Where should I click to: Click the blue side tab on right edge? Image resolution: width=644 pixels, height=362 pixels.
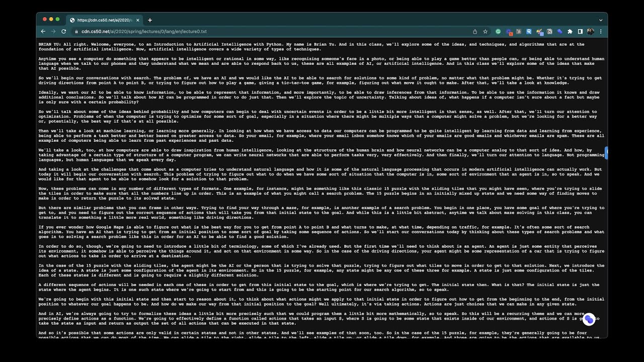[x=606, y=152]
